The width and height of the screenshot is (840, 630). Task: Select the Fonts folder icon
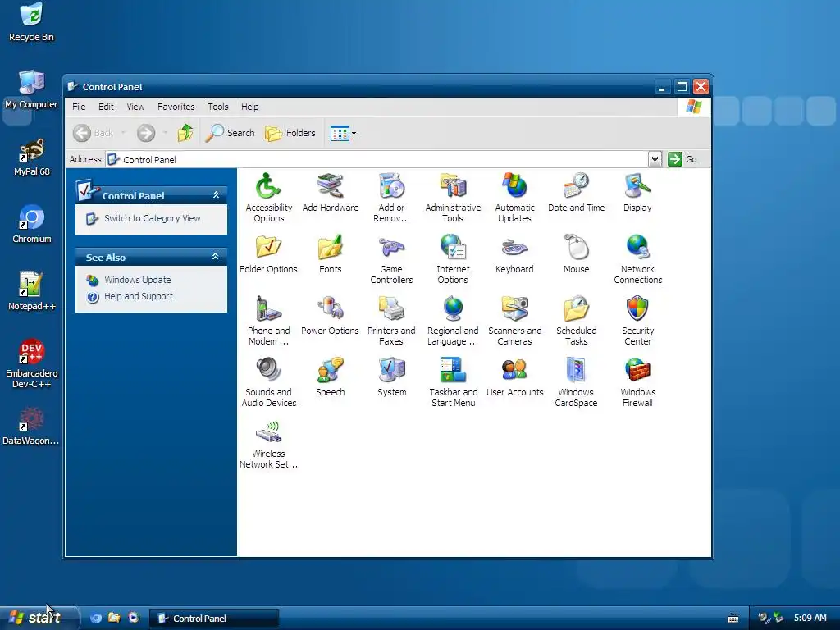click(330, 248)
